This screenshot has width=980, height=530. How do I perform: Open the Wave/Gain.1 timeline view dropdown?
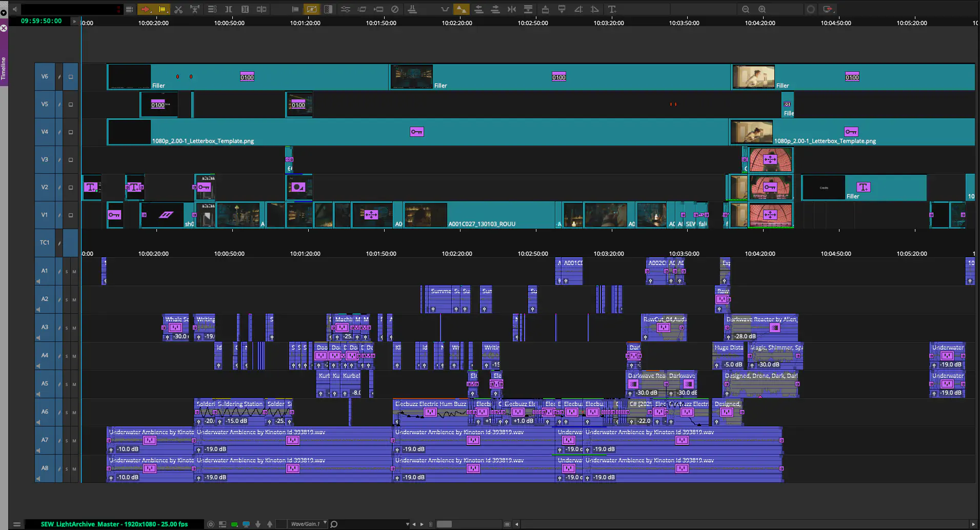click(325, 523)
